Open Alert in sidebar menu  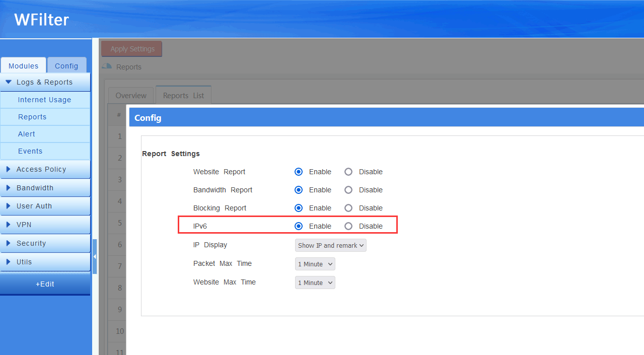(x=45, y=134)
